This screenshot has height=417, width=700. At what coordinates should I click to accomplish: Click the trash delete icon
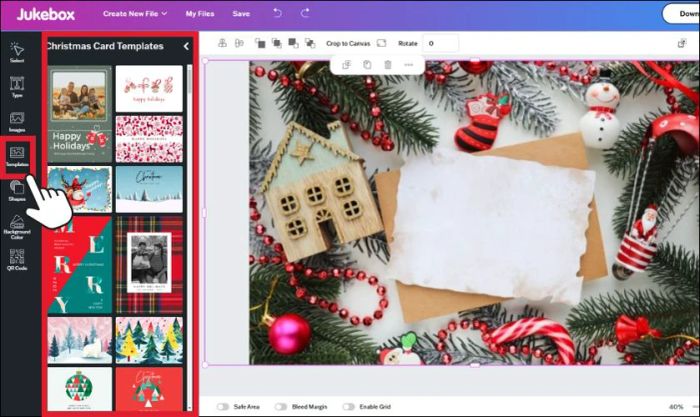coord(388,65)
